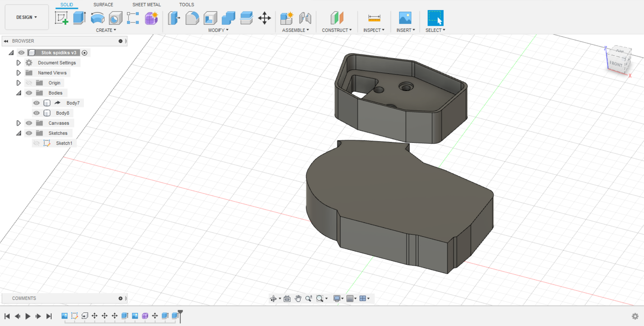Expand the Named Views node
This screenshot has width=644, height=326.
18,73
